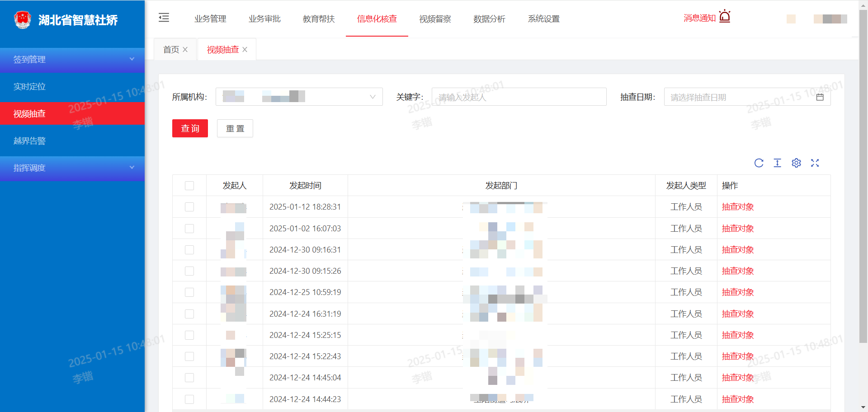Open the 所属机构 dropdown

click(x=299, y=97)
